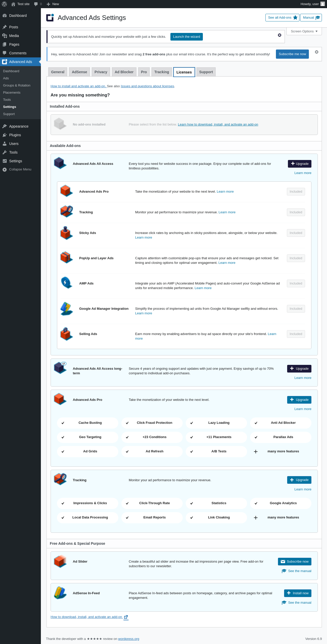This screenshot has height=644, width=327.
Task: Click the Settings icon in main sidebar
Action: pos(5,161)
